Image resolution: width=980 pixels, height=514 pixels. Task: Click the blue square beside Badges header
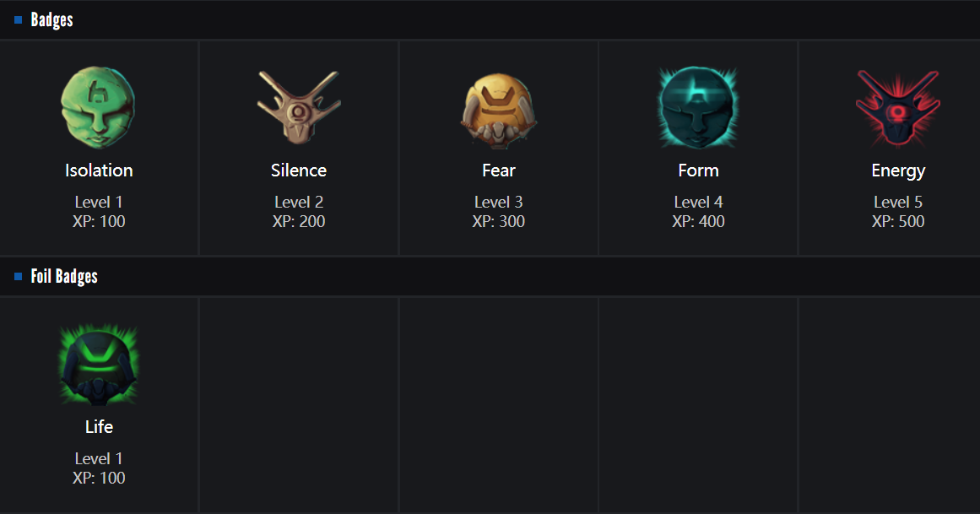point(19,20)
